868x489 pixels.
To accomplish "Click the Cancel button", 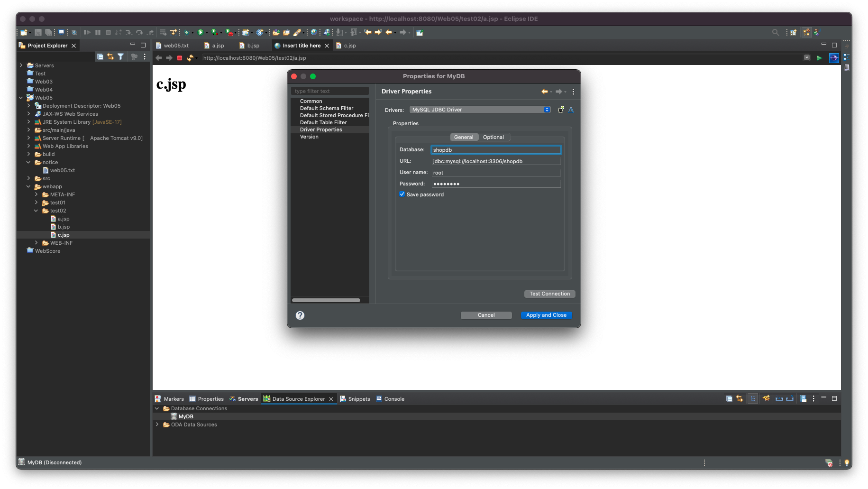I will point(486,315).
